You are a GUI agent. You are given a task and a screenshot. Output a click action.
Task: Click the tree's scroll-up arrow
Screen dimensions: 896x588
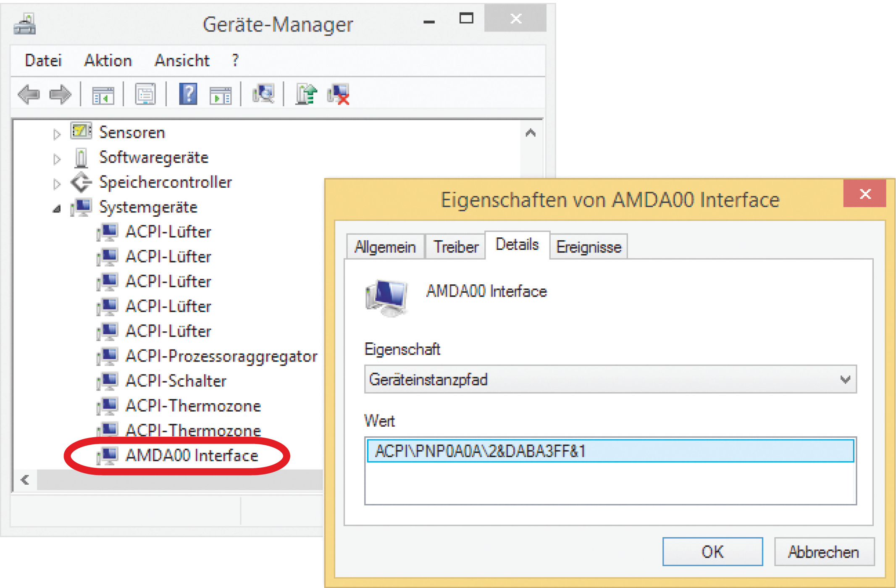(531, 133)
